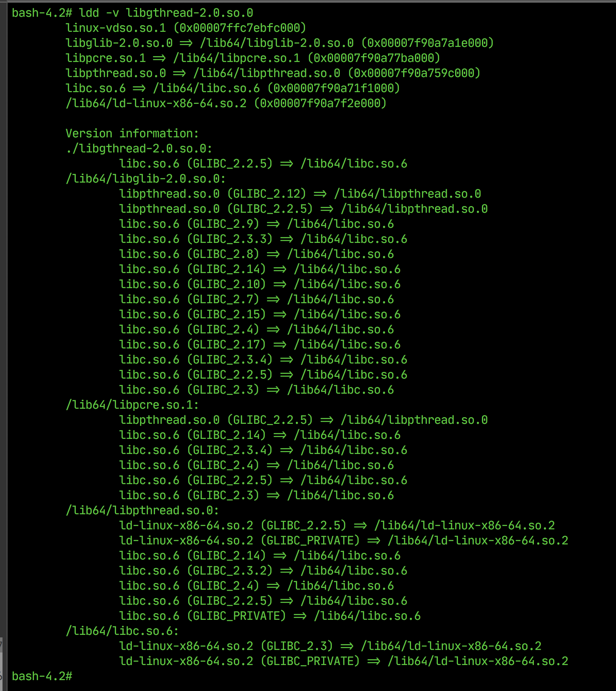Click the /lib64/libglib-2.0.so.0: section header
The width and height of the screenshot is (616, 691).
(146, 179)
